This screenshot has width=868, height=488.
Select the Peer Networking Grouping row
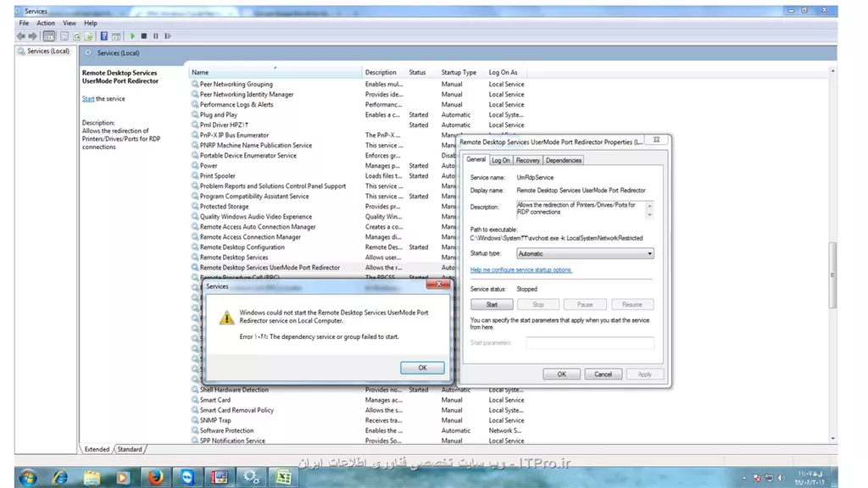[x=359, y=84]
